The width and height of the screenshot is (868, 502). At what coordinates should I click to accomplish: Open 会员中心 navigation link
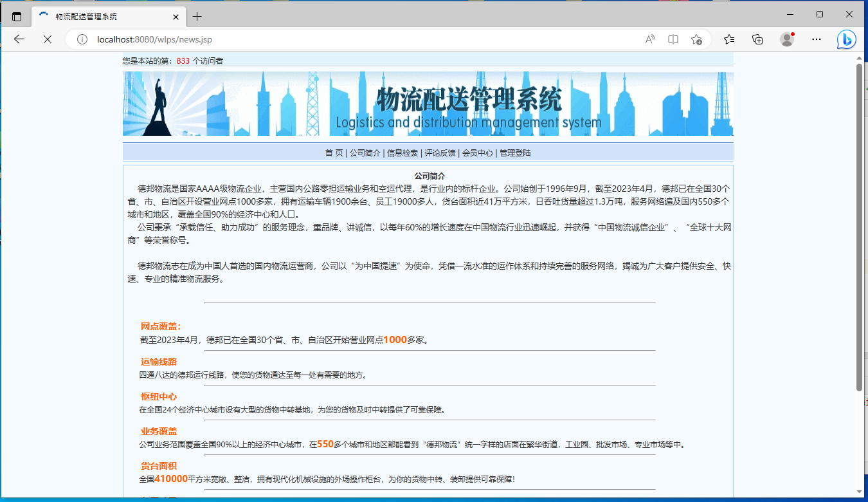[x=478, y=153]
